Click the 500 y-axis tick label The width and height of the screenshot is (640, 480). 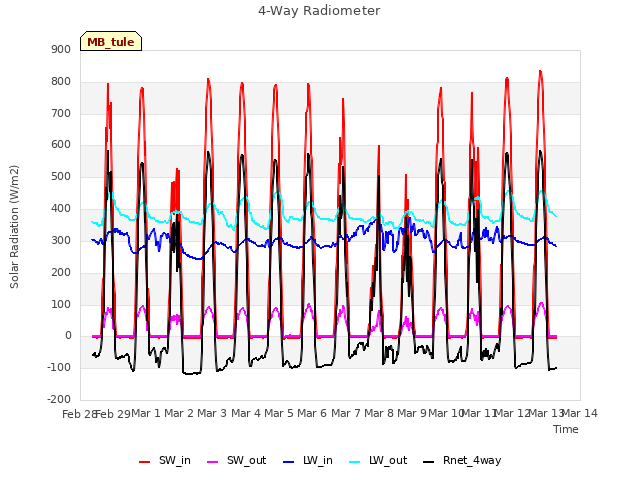click(61, 176)
